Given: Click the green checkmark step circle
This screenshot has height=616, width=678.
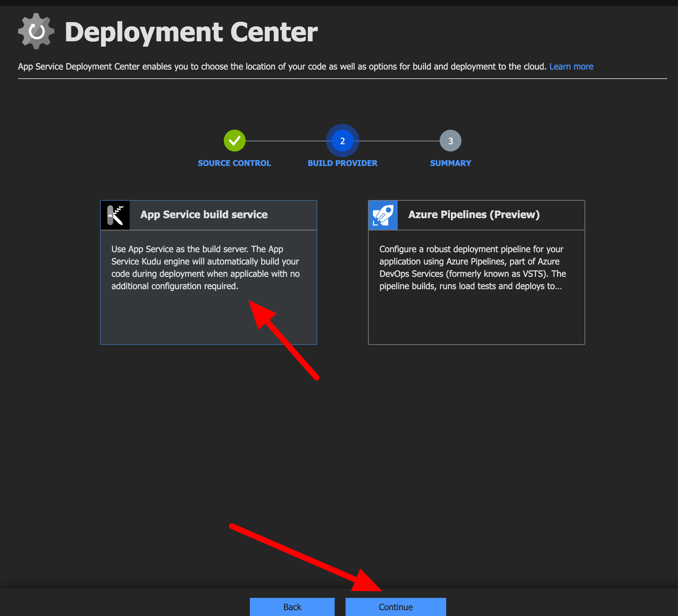Looking at the screenshot, I should (x=234, y=141).
